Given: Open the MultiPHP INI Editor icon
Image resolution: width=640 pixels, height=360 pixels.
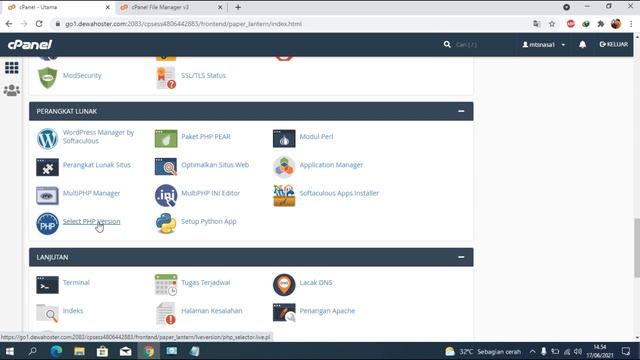Looking at the screenshot, I should 166,195.
